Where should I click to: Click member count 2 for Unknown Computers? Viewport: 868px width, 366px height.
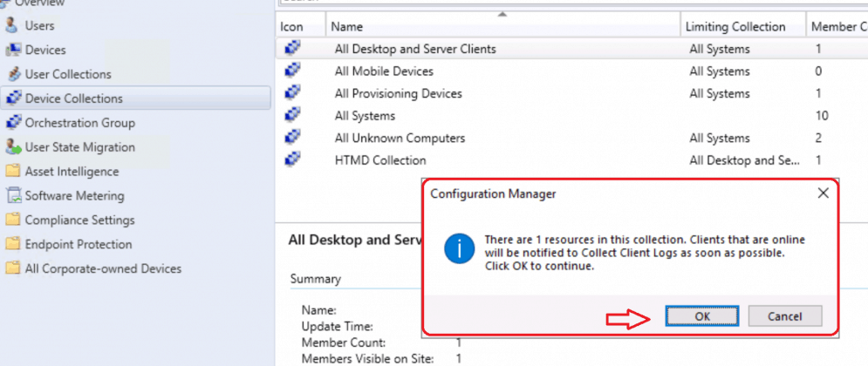(x=818, y=139)
